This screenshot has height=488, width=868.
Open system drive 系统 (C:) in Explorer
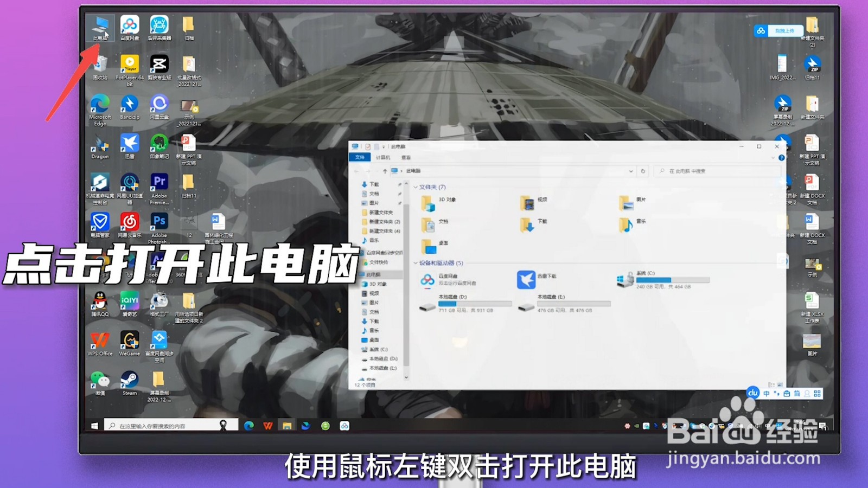[x=663, y=280]
